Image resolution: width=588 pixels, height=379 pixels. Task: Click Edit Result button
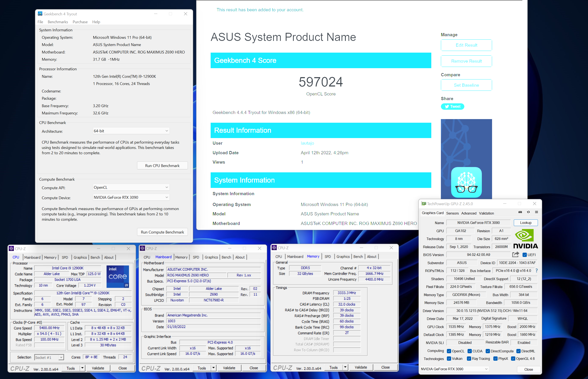click(466, 45)
